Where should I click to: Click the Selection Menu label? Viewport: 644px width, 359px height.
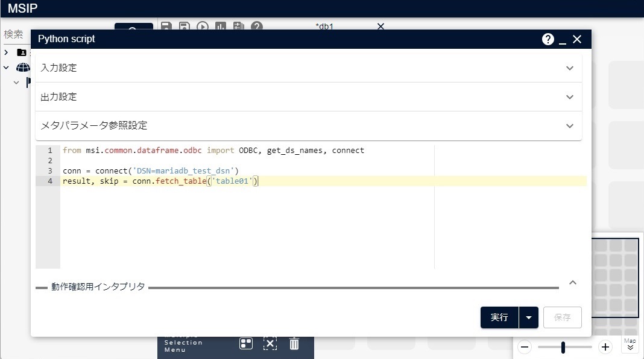click(183, 346)
